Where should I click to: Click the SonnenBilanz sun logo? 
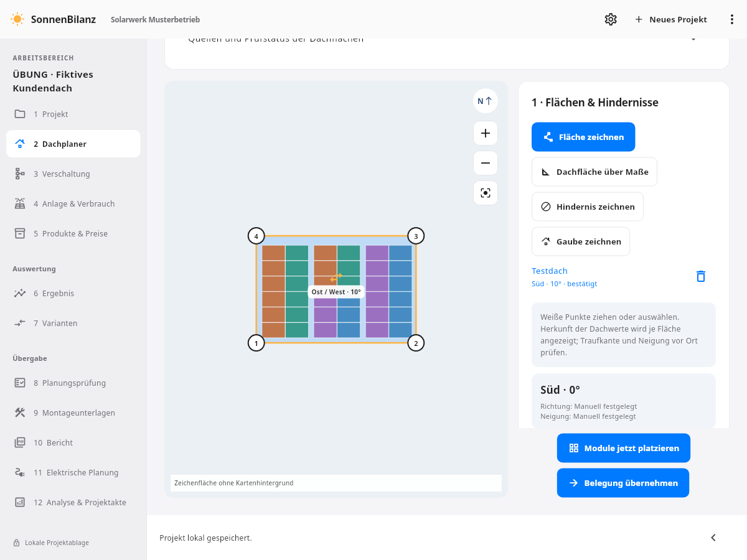[x=17, y=19]
